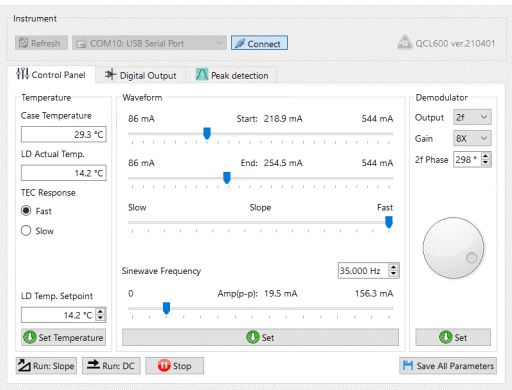
Task: Click the Connect button
Action: click(x=259, y=43)
